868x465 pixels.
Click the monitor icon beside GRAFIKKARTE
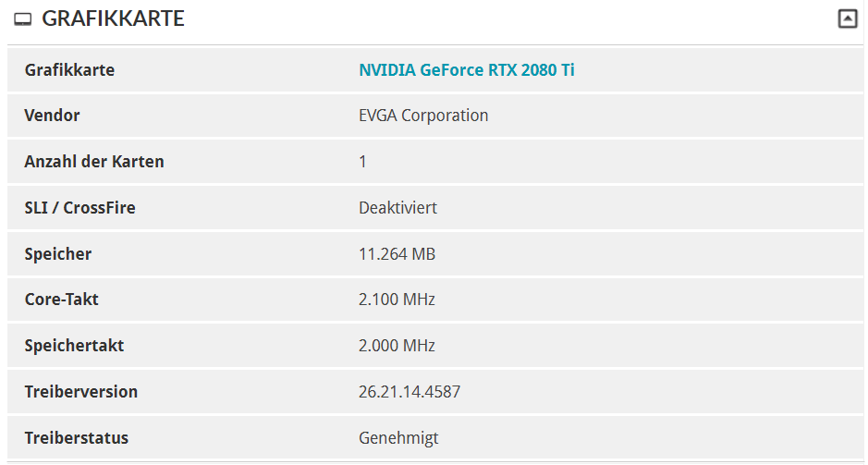coord(23,19)
